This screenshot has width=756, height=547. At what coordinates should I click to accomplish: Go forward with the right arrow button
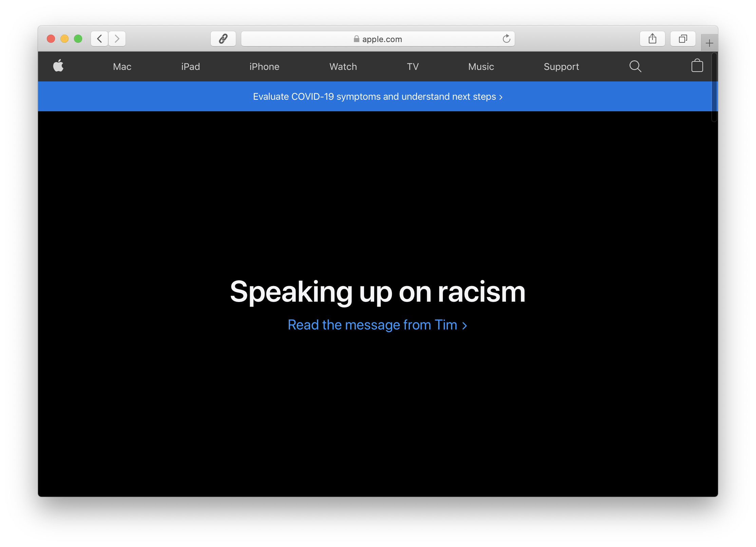tap(117, 39)
